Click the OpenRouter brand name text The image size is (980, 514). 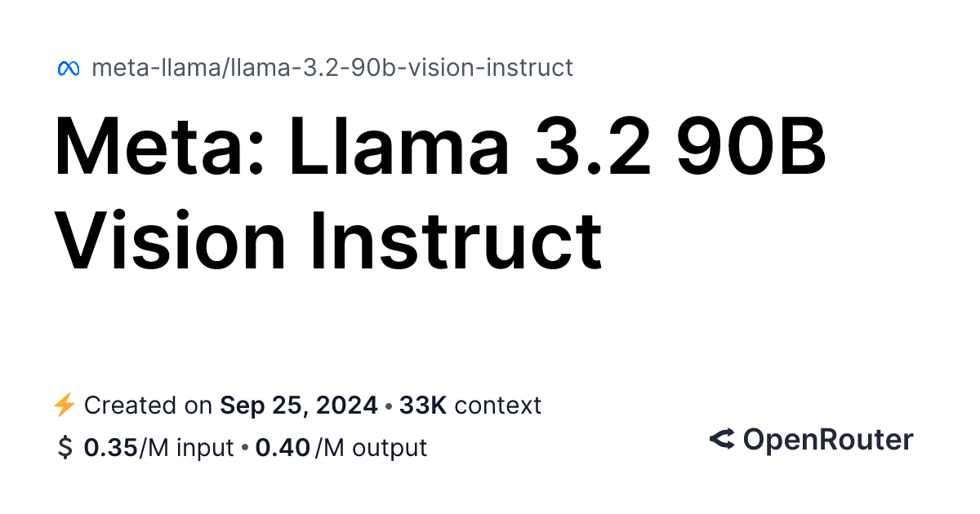827,441
